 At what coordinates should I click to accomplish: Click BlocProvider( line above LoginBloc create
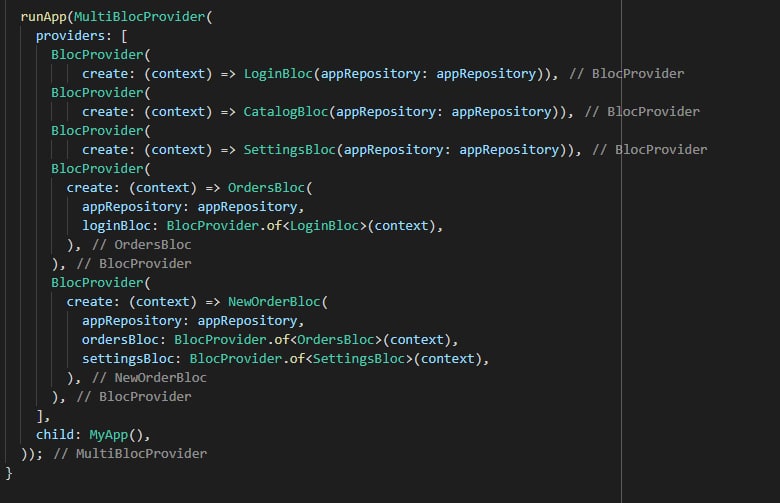point(100,55)
